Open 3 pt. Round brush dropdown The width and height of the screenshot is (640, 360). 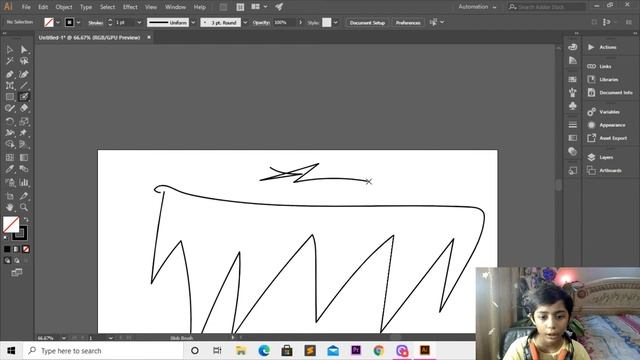[245, 22]
